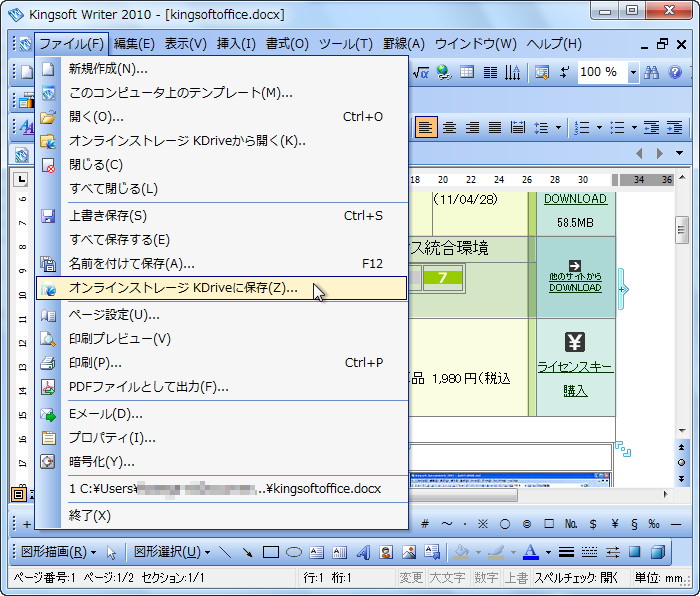Click the text direction icon
Image resolution: width=700 pixels, height=596 pixels.
(x=512, y=72)
